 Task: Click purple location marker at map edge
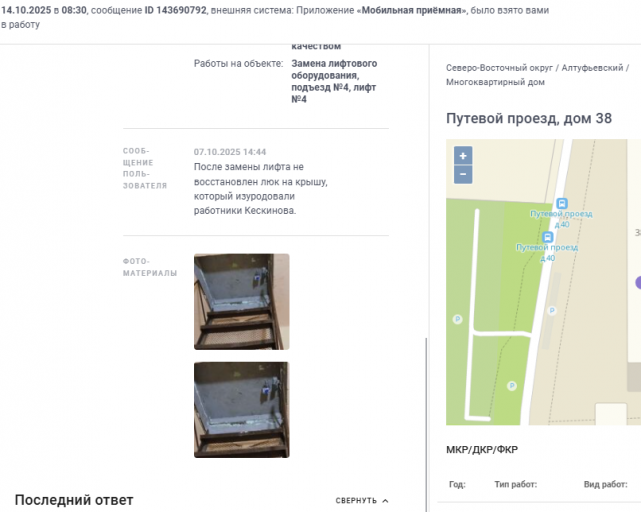coord(638,282)
